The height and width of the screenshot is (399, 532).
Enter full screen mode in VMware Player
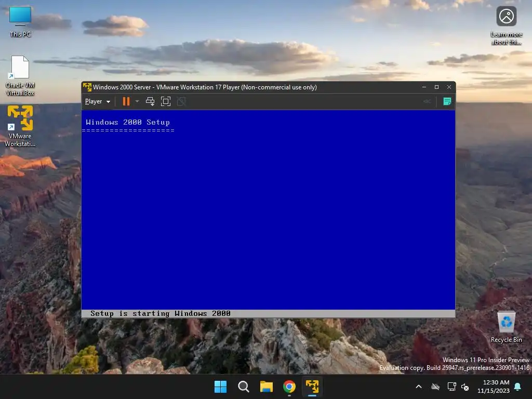(166, 101)
